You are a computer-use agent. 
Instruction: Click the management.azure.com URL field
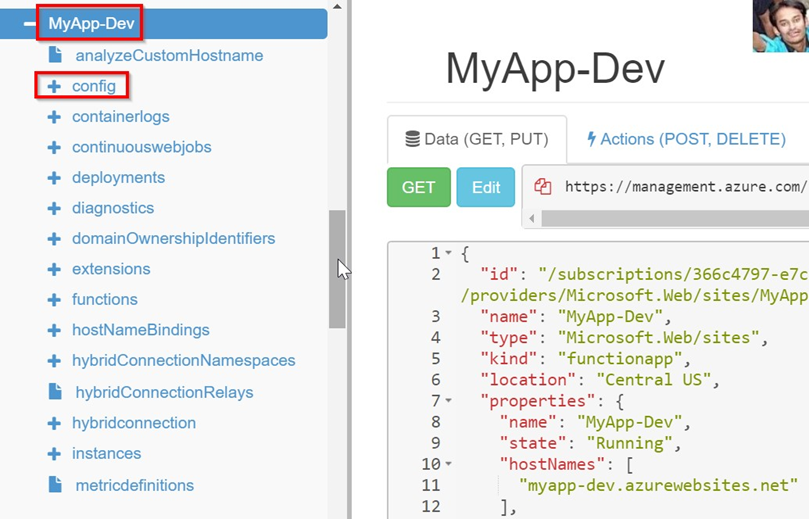pyautogui.click(x=684, y=187)
